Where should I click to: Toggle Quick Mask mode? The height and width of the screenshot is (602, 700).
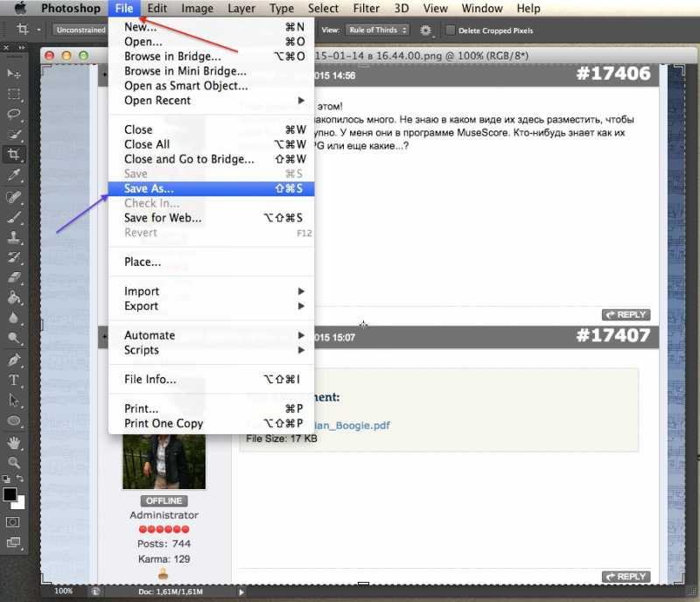(x=13, y=522)
